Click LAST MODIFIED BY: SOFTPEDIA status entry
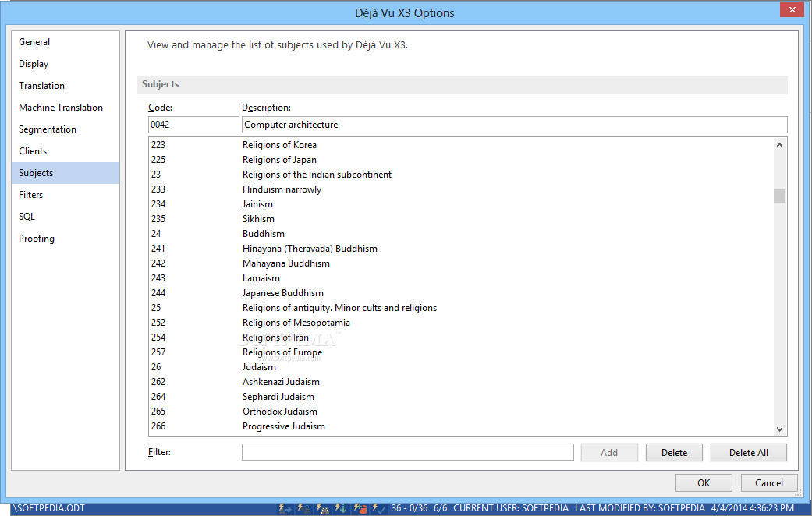Viewport: 812px width, 516px height. click(x=640, y=508)
